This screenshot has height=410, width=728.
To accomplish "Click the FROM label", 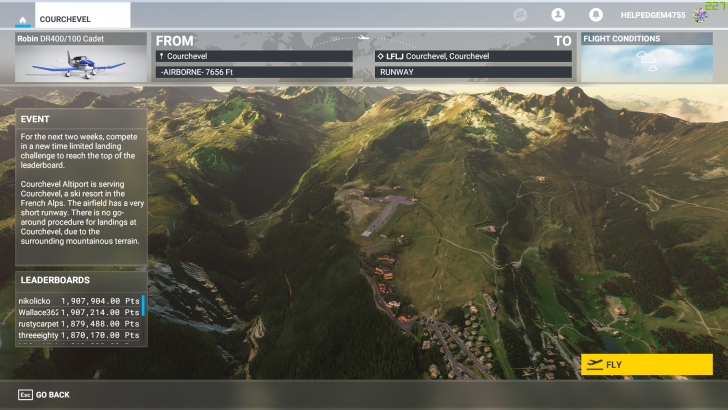I will pos(175,41).
